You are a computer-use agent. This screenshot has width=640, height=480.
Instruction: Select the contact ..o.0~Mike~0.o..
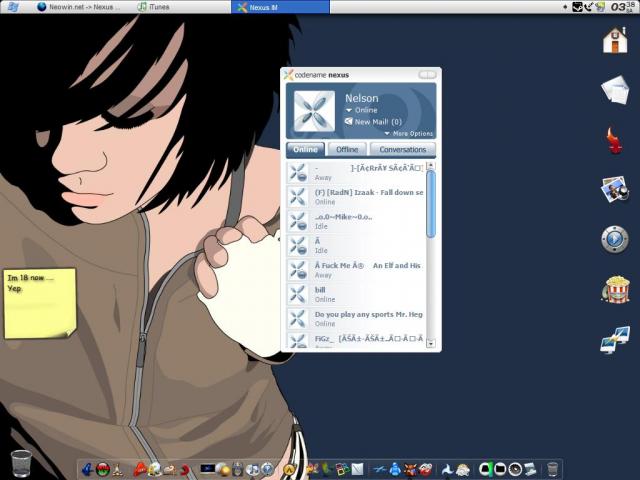[356, 221]
